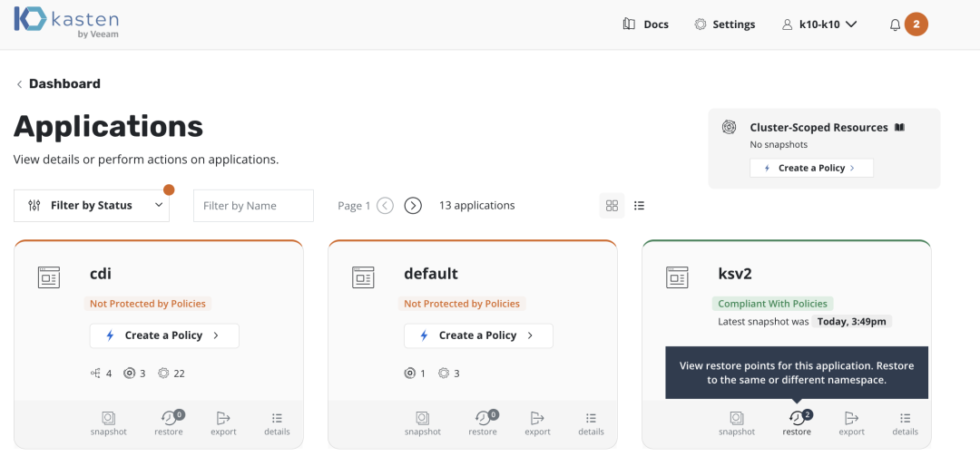980x466 pixels.
Task: Click the default application icon
Action: [362, 277]
